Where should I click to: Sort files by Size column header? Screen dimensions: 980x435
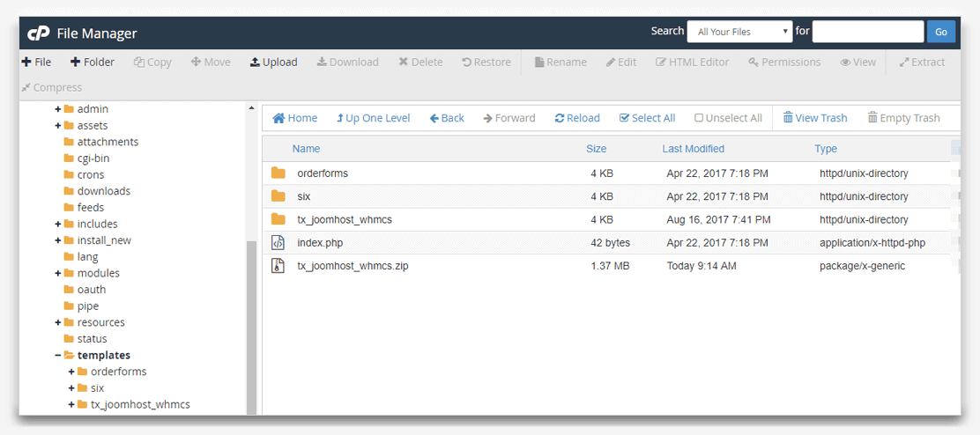(x=596, y=149)
